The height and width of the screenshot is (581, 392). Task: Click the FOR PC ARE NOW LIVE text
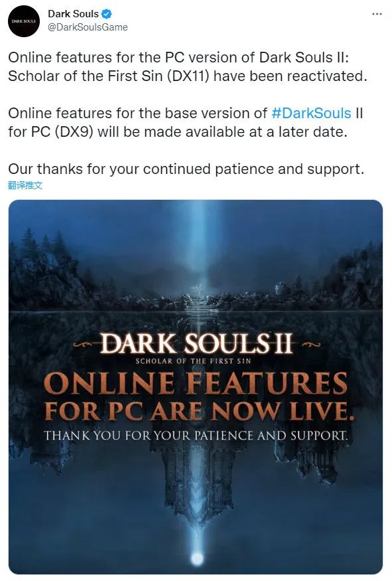[199, 411]
